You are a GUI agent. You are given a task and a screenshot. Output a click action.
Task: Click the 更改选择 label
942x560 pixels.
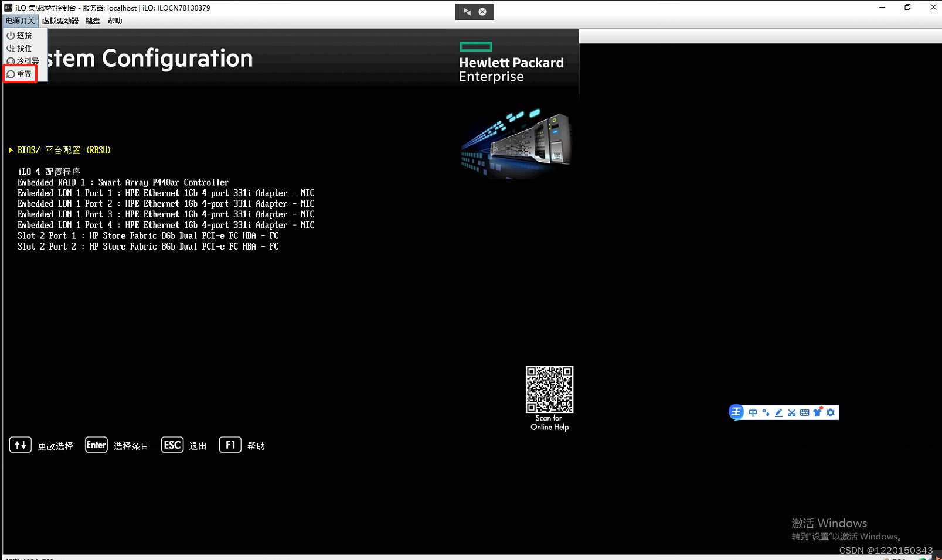point(56,446)
